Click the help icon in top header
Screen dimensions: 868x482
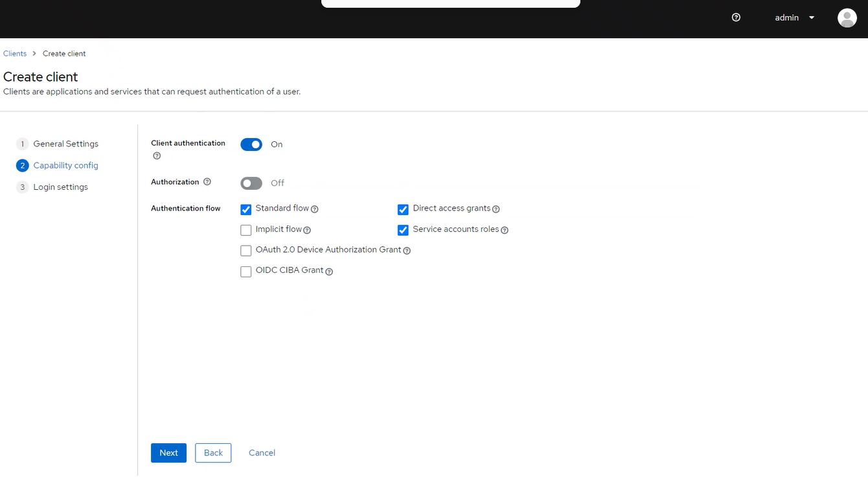(736, 17)
